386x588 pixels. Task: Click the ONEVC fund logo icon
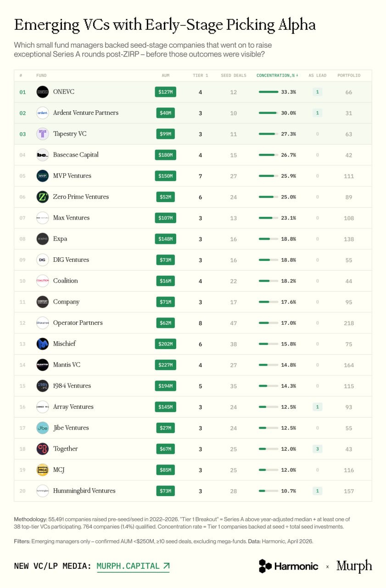[x=42, y=92]
